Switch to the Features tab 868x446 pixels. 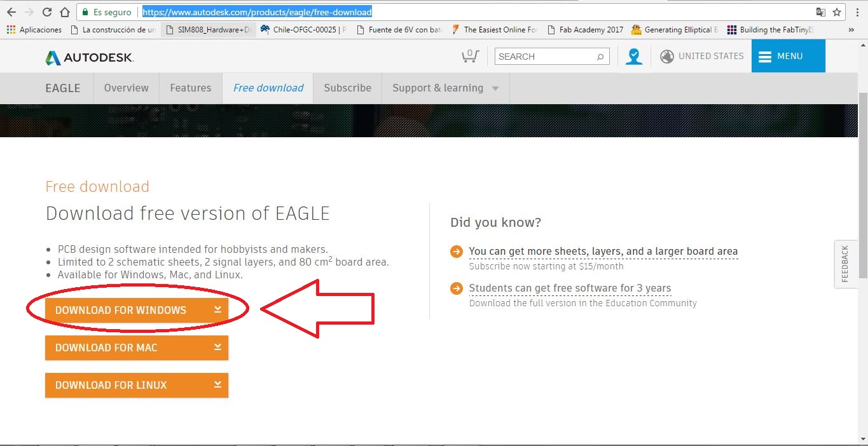pos(191,88)
